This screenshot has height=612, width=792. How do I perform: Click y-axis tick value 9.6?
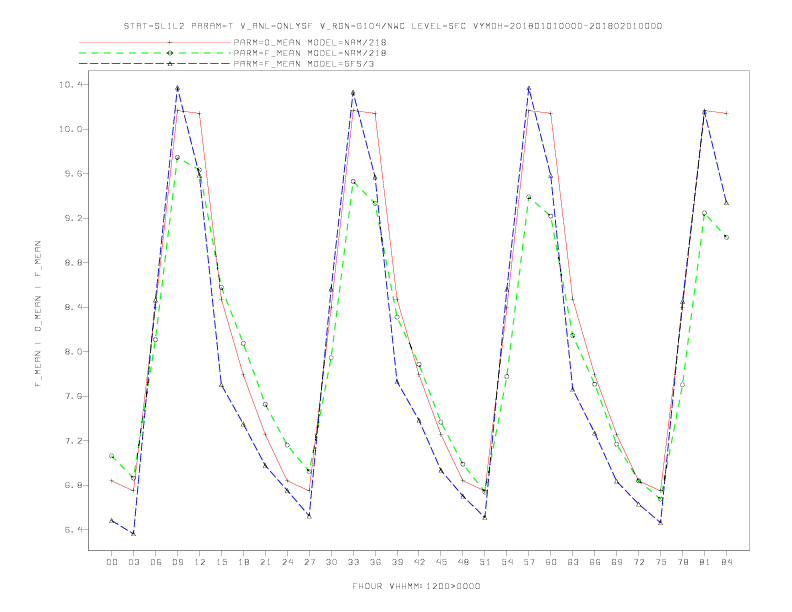[x=73, y=174]
